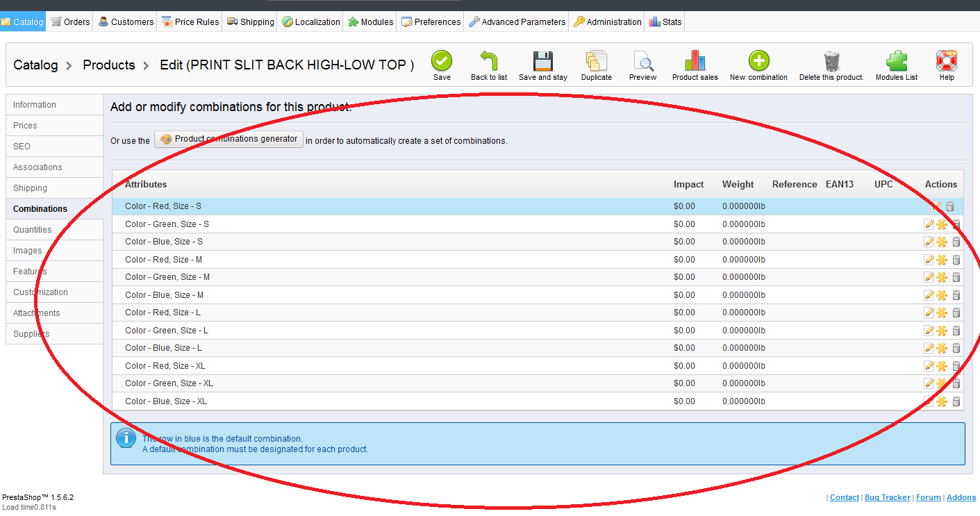Viewport: 980px width, 516px height.
Task: Open Help from the toolbar
Action: coord(947,61)
